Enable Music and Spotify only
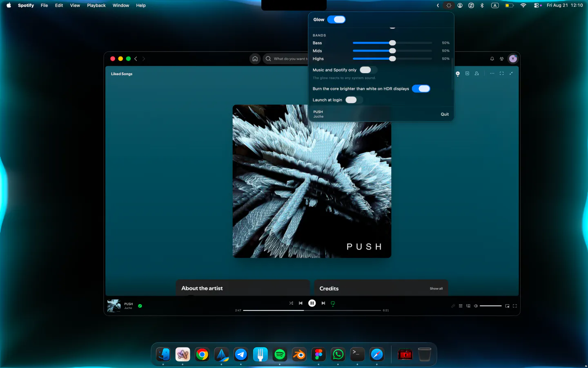This screenshot has width=588, height=368. tap(368, 70)
